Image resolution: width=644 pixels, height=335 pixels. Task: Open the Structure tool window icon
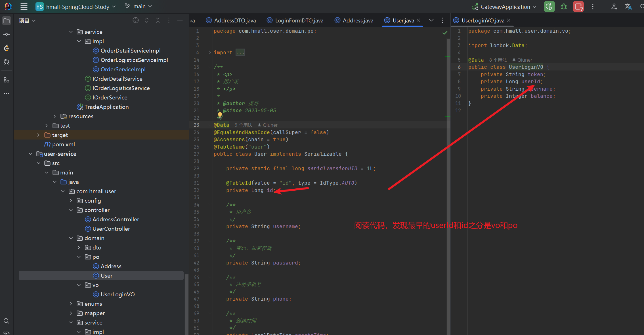(7, 80)
